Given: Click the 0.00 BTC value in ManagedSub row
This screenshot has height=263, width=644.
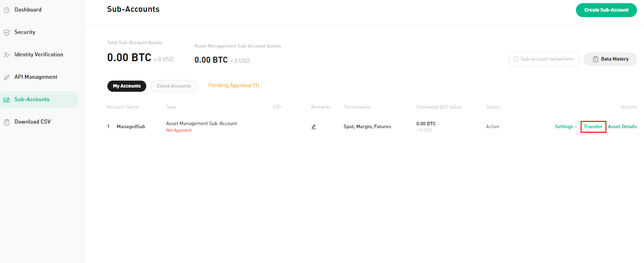Looking at the screenshot, I should (x=426, y=124).
